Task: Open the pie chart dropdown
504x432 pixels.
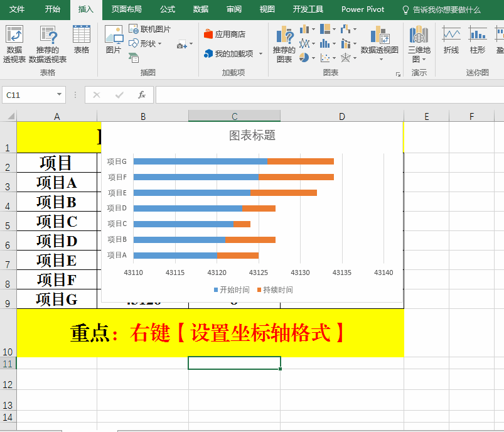Action: point(313,58)
